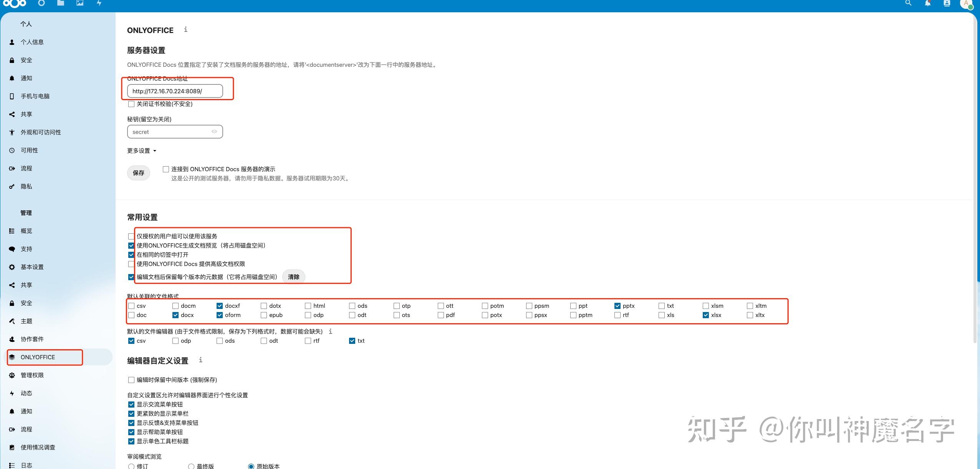Toggle secret key visibility with the eye icon
The image size is (980, 469).
click(x=214, y=132)
